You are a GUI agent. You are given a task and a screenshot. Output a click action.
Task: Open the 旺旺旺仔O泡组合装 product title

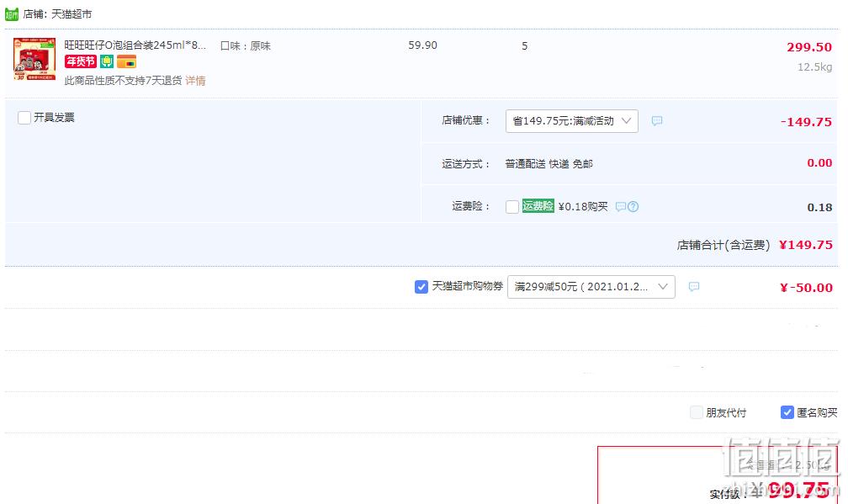135,45
